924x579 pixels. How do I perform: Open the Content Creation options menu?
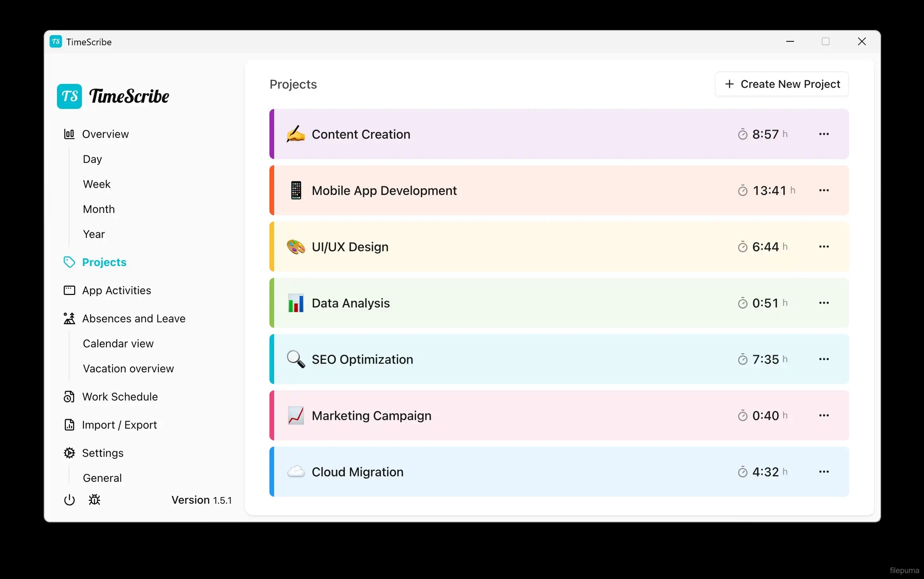824,134
